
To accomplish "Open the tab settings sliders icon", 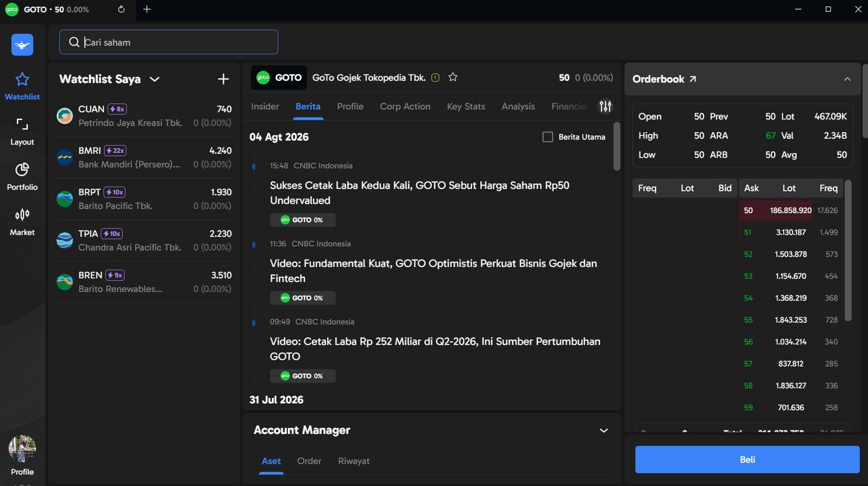I will tap(605, 106).
